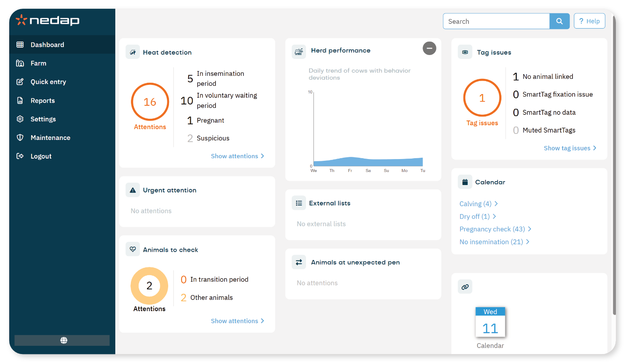Screen dimensions: 625x364
Task: Expand the Pregnancy check (43) entry
Action: coord(495,229)
